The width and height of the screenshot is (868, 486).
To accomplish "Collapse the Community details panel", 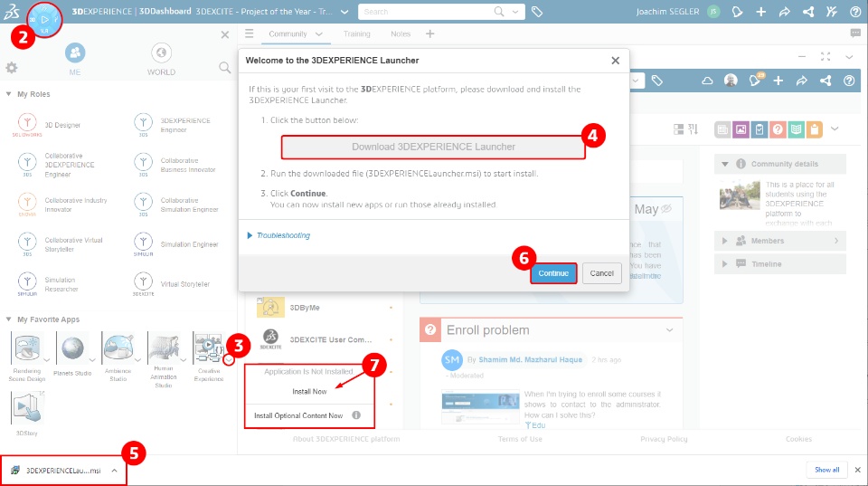I will [x=724, y=164].
